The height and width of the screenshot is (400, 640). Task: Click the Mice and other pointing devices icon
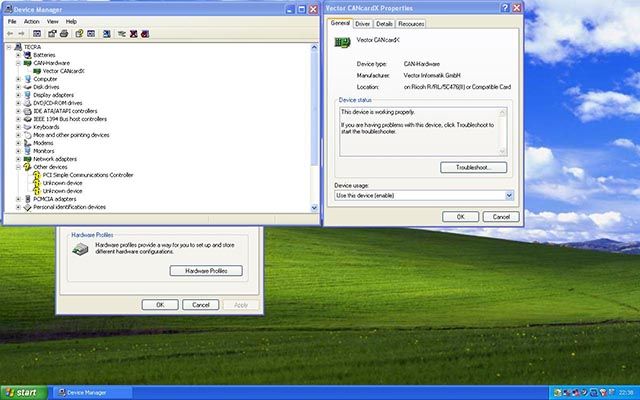pos(27,135)
